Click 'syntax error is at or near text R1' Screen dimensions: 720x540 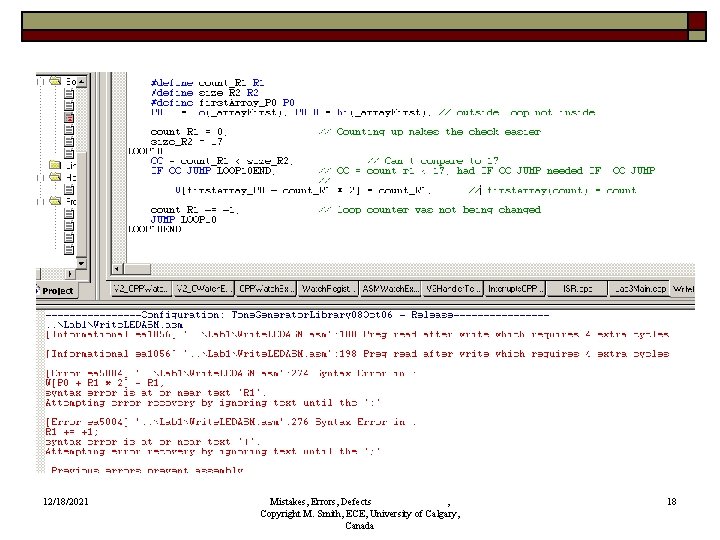point(155,393)
